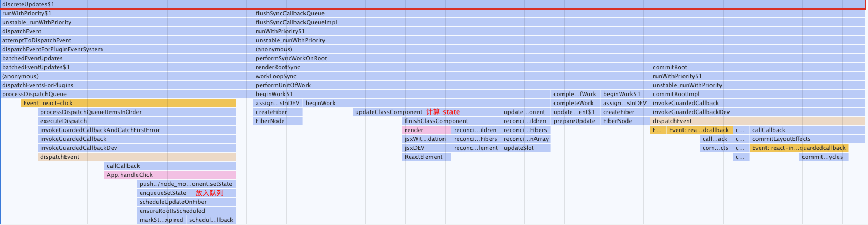Click the commitRoot bar

click(x=758, y=67)
